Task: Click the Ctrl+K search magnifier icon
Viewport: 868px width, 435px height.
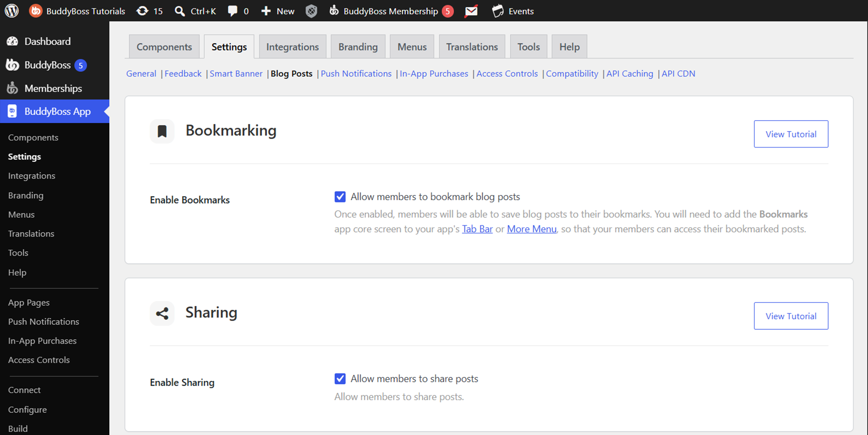Action: tap(180, 11)
